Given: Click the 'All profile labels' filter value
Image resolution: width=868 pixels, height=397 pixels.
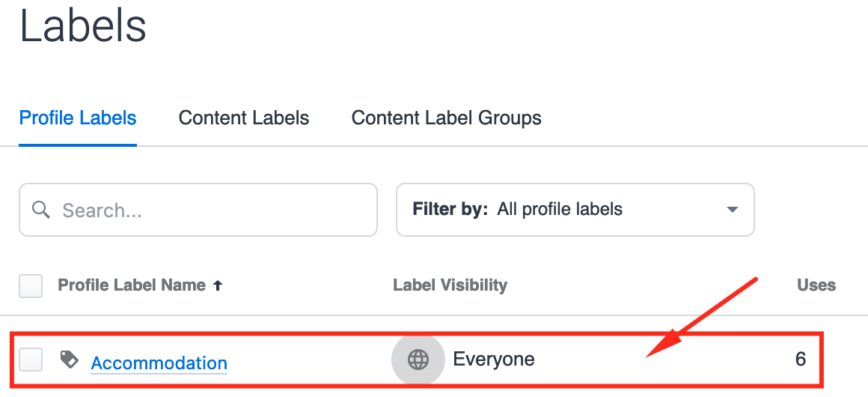Looking at the screenshot, I should coord(560,210).
